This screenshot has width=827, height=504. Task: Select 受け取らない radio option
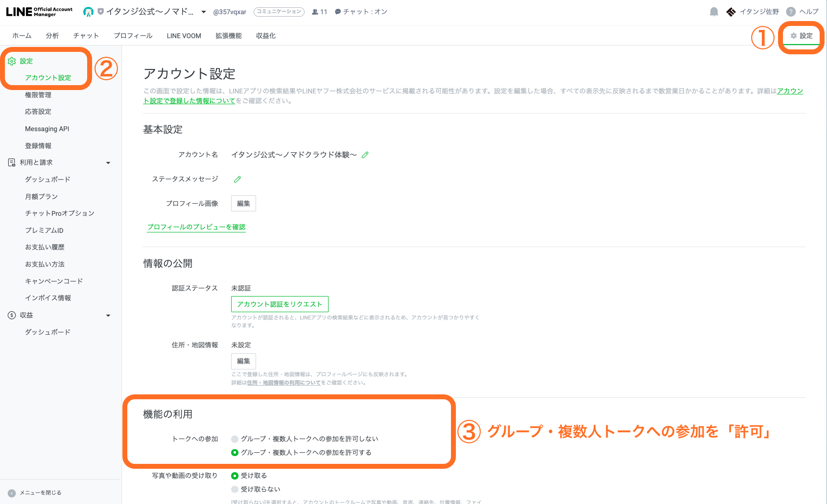235,489
